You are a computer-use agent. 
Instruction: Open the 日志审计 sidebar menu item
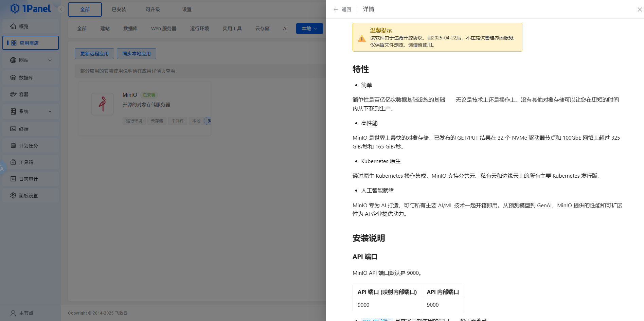[31, 179]
